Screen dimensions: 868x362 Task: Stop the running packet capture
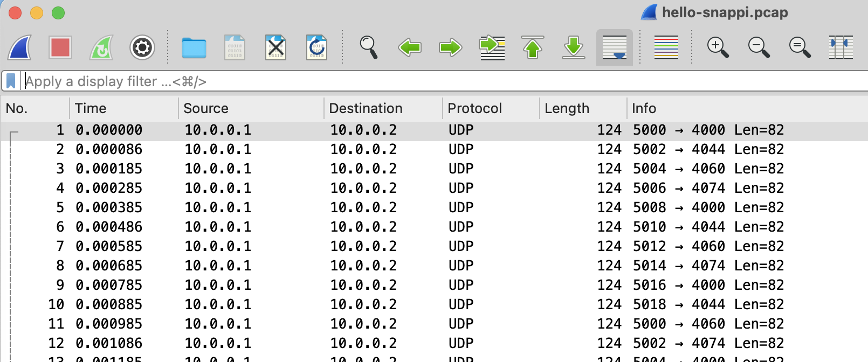tap(60, 47)
